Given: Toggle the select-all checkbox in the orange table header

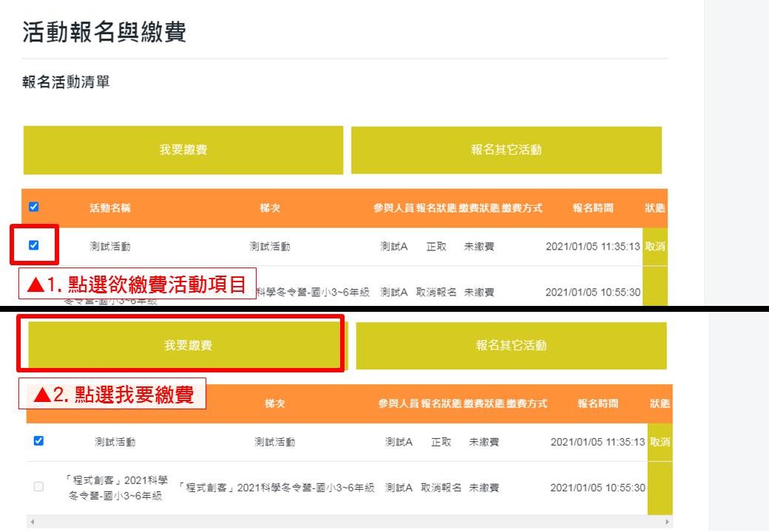Looking at the screenshot, I should 34,207.
